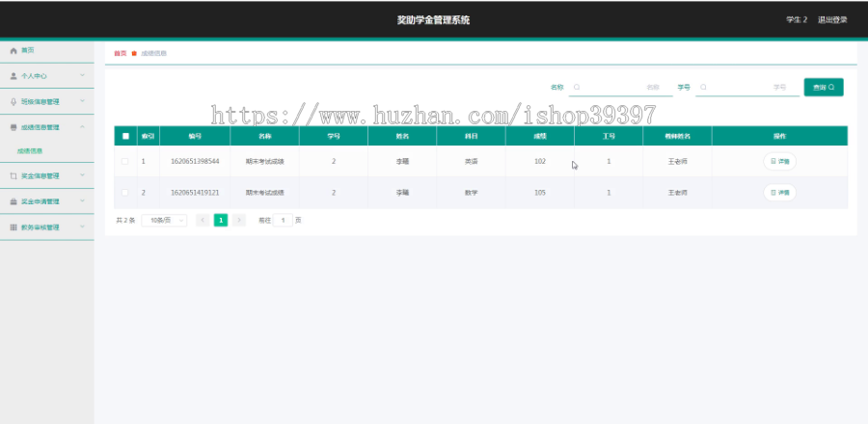Click the 数学 subject cell

pyautogui.click(x=471, y=193)
